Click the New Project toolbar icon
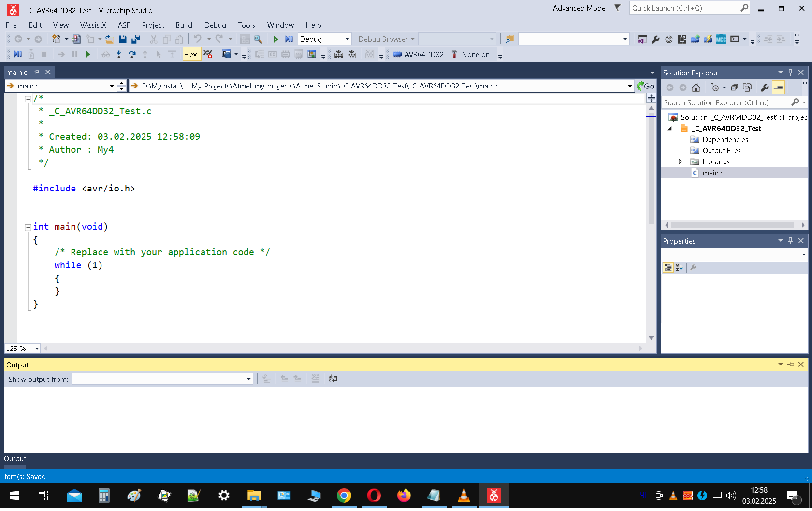This screenshot has width=812, height=511. click(57, 39)
